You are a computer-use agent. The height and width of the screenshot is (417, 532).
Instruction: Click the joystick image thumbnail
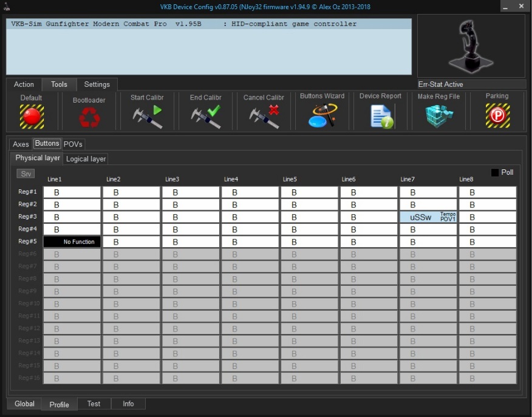point(471,46)
